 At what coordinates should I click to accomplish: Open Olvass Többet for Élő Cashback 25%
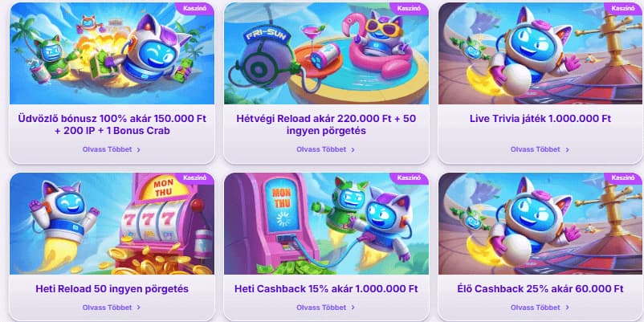(536, 308)
